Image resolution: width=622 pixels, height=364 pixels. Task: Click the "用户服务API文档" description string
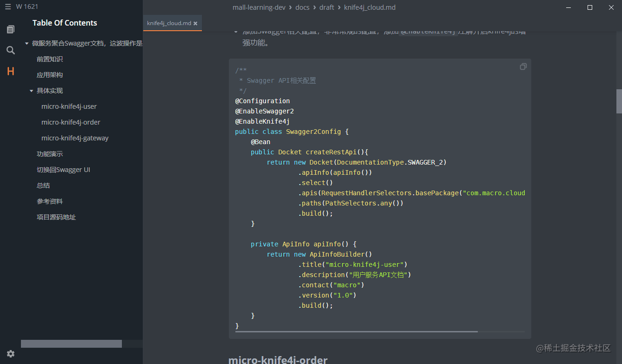coord(378,275)
